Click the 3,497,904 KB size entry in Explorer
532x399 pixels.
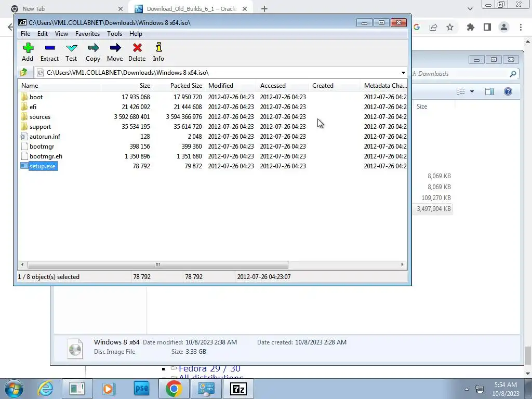(x=434, y=209)
